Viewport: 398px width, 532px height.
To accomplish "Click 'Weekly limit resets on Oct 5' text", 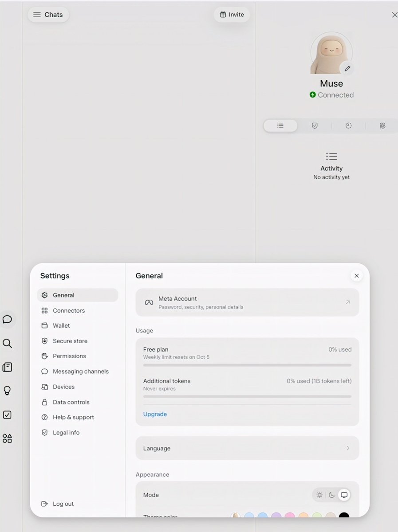I will (176, 357).
